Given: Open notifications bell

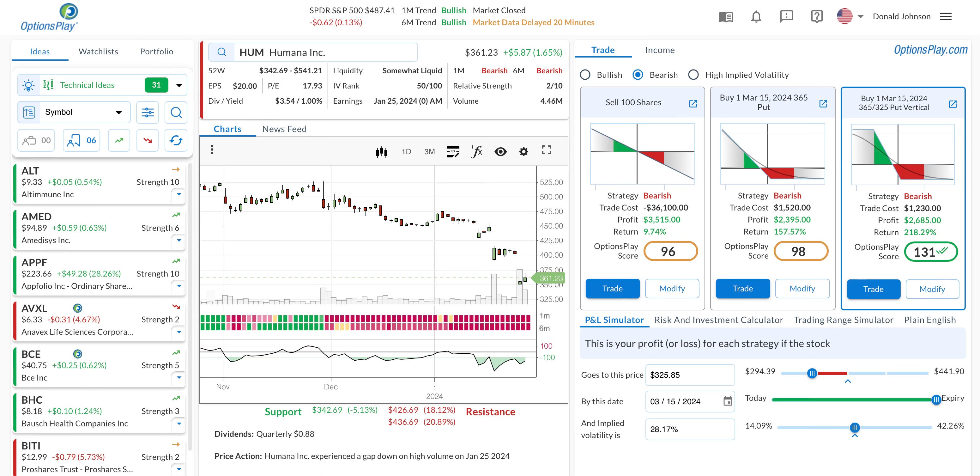Looking at the screenshot, I should [x=756, y=17].
